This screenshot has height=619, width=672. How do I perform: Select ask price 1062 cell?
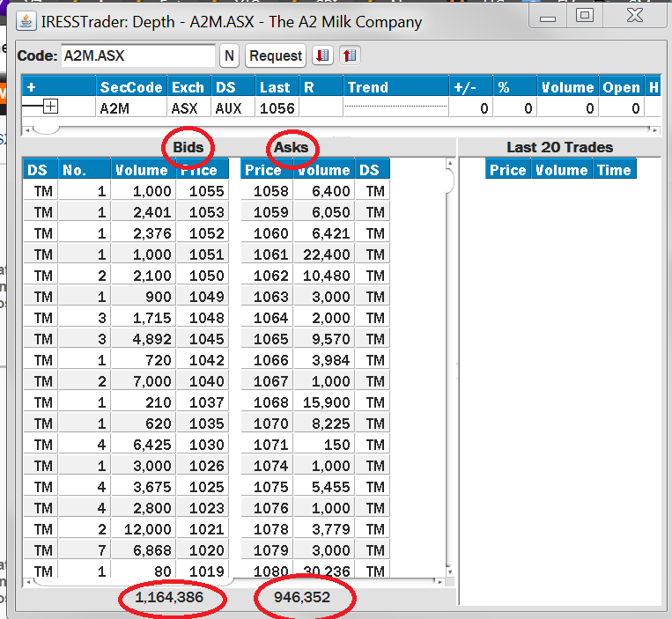[267, 276]
